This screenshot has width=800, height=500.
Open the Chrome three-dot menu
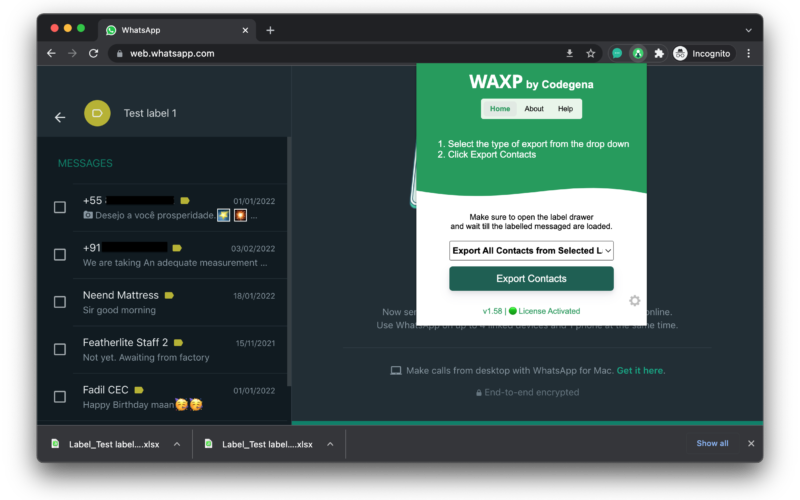(x=749, y=53)
